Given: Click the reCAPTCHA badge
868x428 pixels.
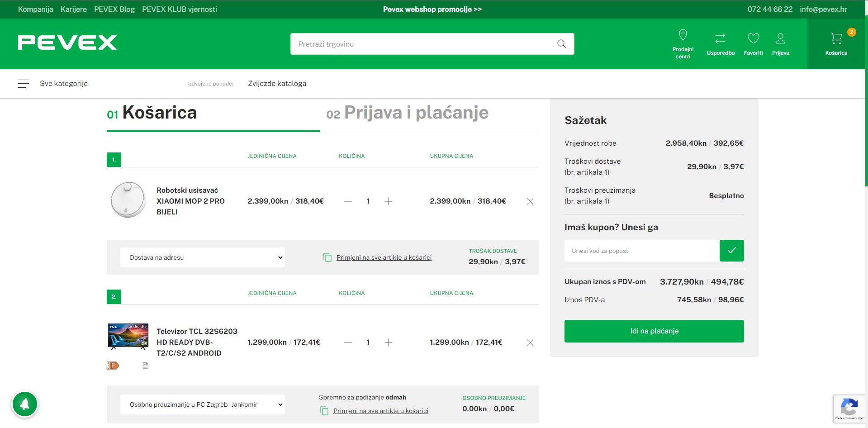Looking at the screenshot, I should 849,409.
